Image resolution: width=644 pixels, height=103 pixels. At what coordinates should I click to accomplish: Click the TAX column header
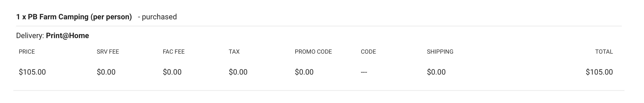point(234,52)
